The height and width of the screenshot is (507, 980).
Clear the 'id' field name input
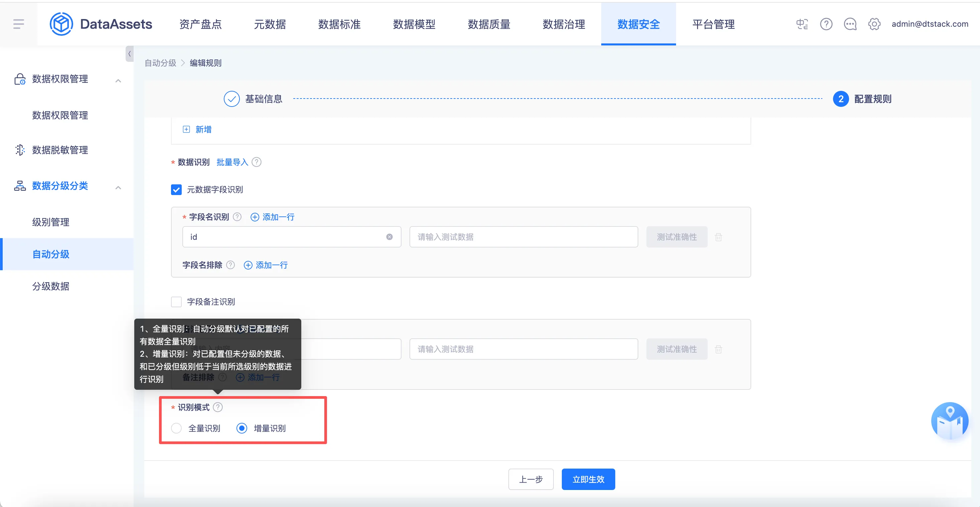point(389,237)
